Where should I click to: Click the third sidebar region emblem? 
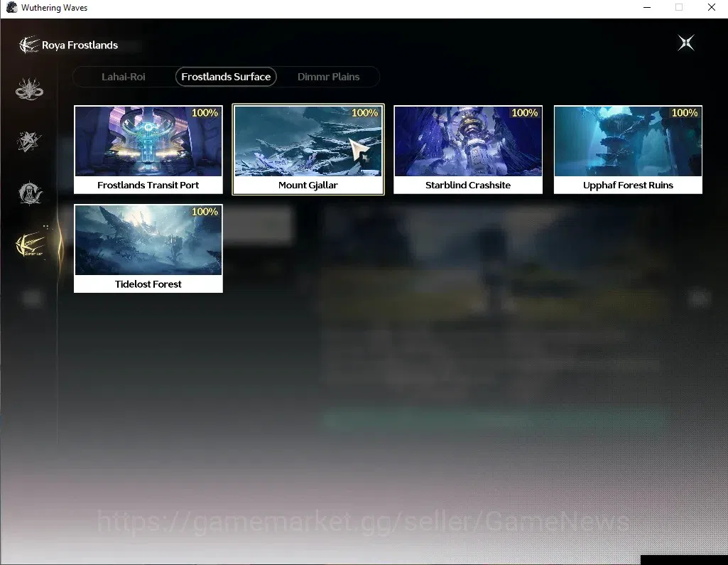click(x=30, y=193)
